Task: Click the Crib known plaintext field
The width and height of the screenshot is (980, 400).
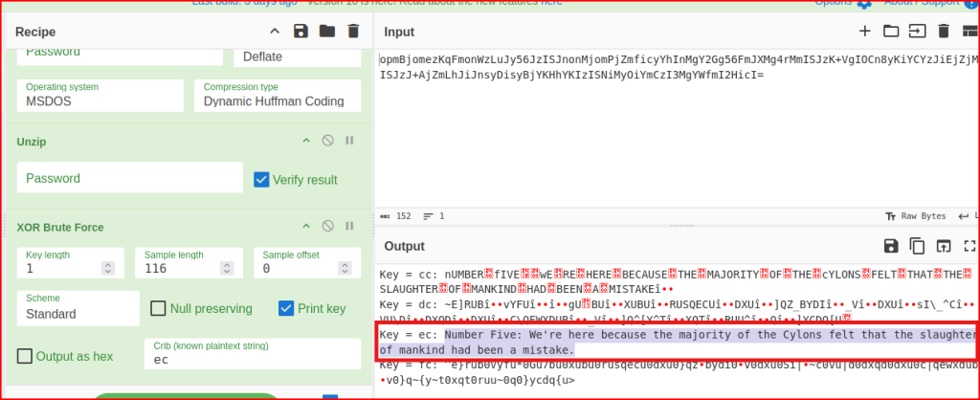Action: click(x=256, y=361)
